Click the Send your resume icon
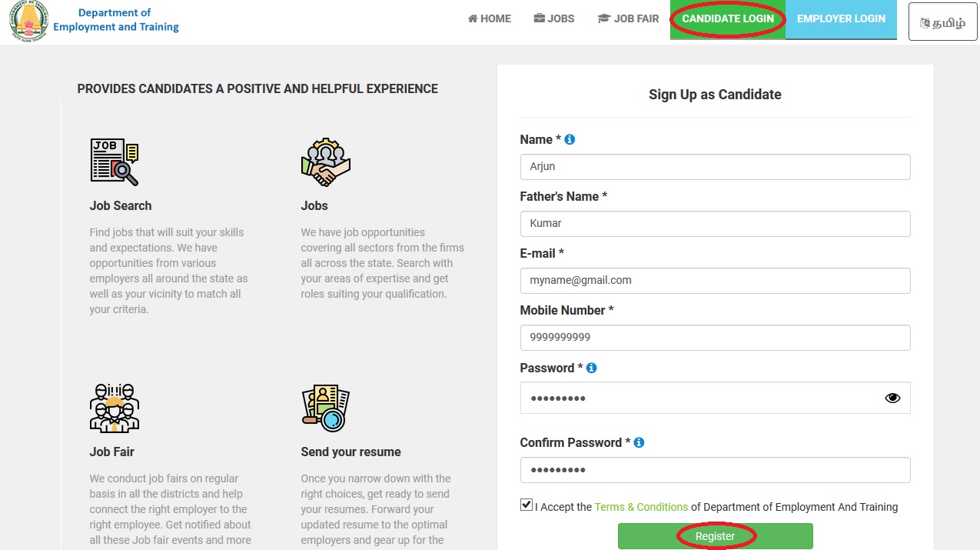 [x=325, y=408]
